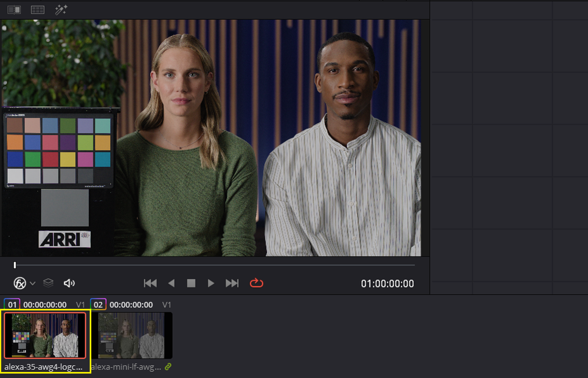
Task: Play the clip in reverse
Action: pyautogui.click(x=172, y=283)
